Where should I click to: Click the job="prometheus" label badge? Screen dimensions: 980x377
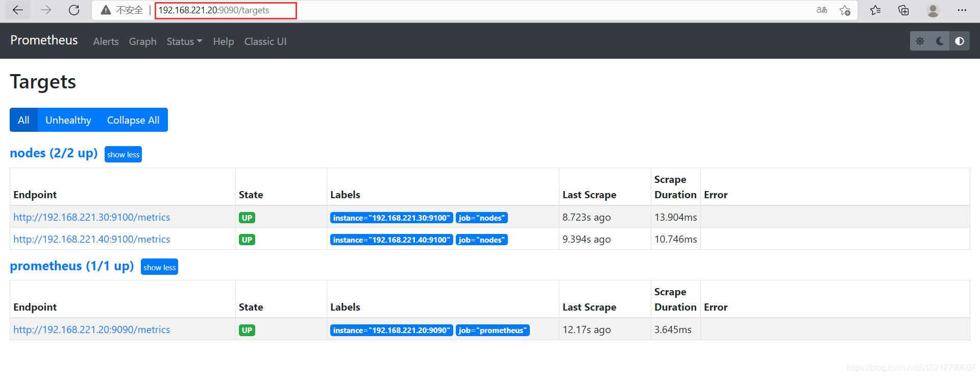(493, 330)
